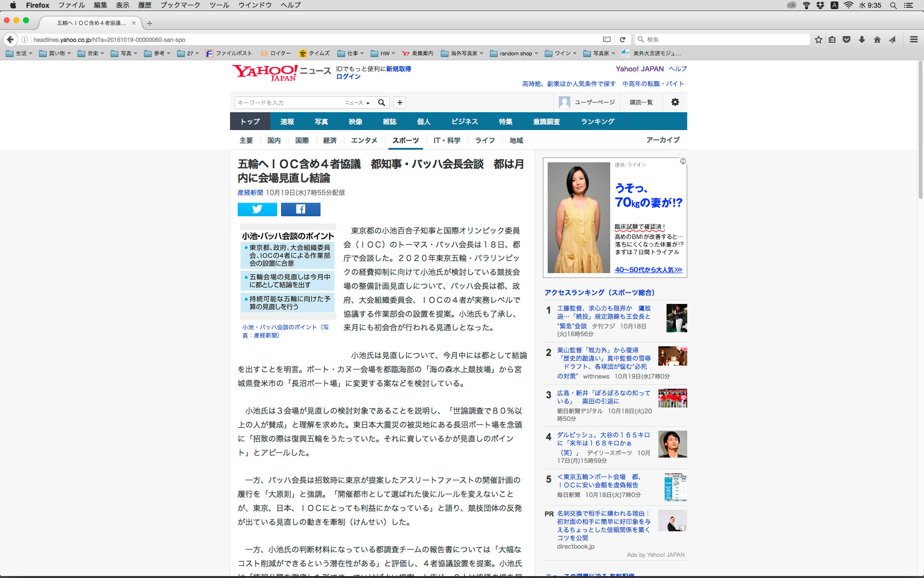This screenshot has width=924, height=578.
Task: Open Firefox hamburger menu icon
Action: coord(913,39)
